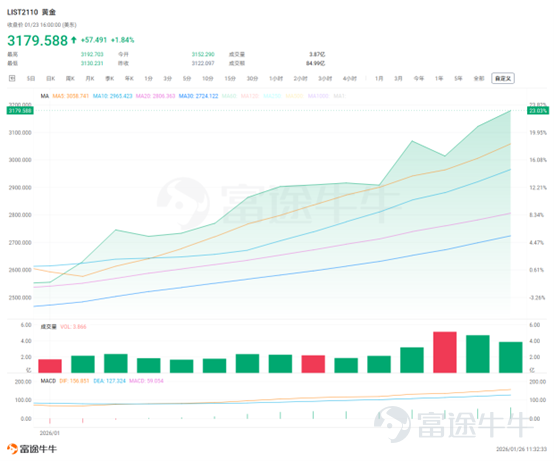Image resolution: width=554 pixels, height=461 pixels.
Task: Enable the faded MA120 indicator
Action: click(x=250, y=96)
